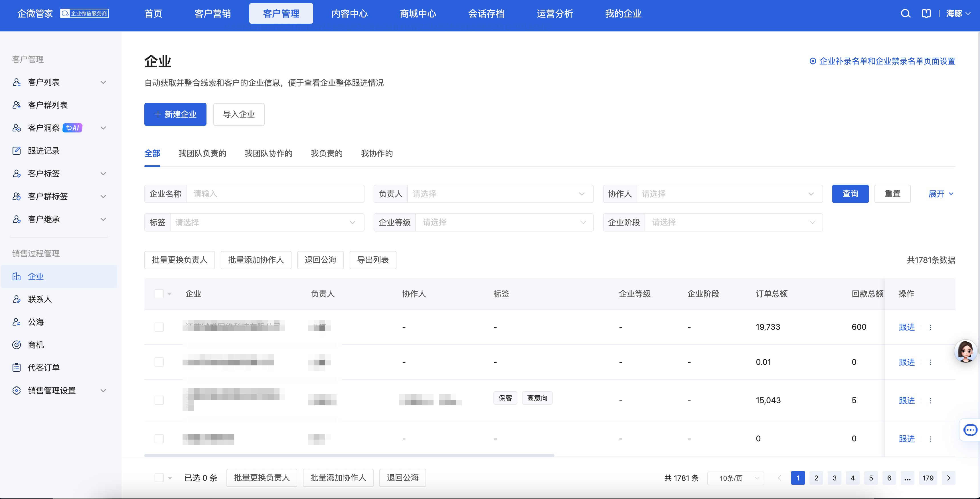Click the search magnifier icon in header
The width and height of the screenshot is (980, 499).
tap(906, 14)
